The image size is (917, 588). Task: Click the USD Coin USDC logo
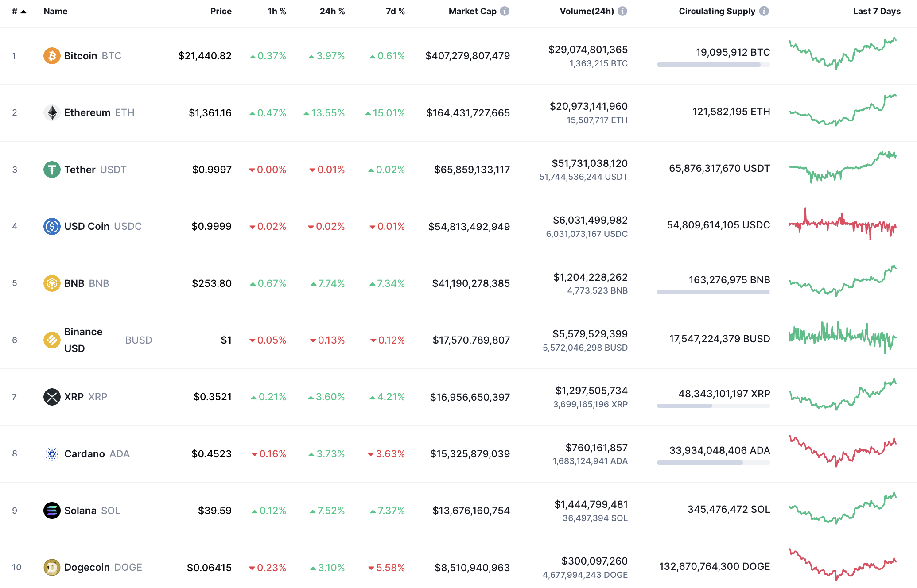coord(52,226)
